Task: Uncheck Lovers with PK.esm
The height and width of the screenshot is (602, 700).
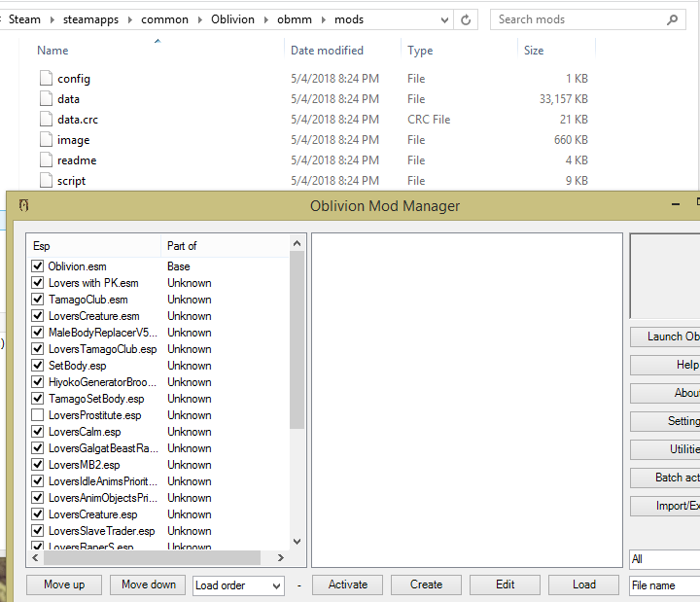Action: (38, 283)
